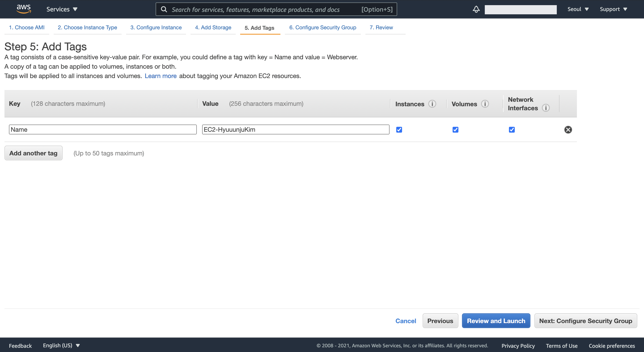Screen dimensions: 644x352
Task: Remove the Name tag with X icon
Action: click(x=568, y=129)
